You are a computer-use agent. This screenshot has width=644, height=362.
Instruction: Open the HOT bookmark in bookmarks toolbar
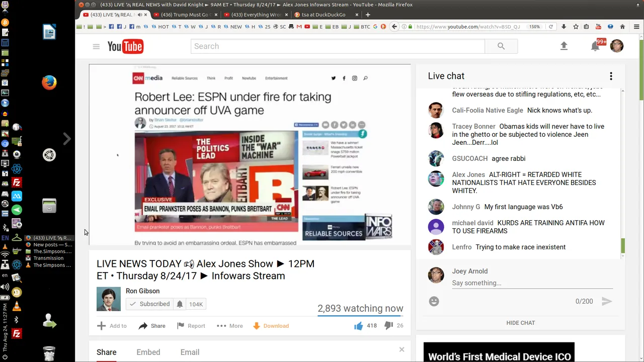pyautogui.click(x=161, y=27)
